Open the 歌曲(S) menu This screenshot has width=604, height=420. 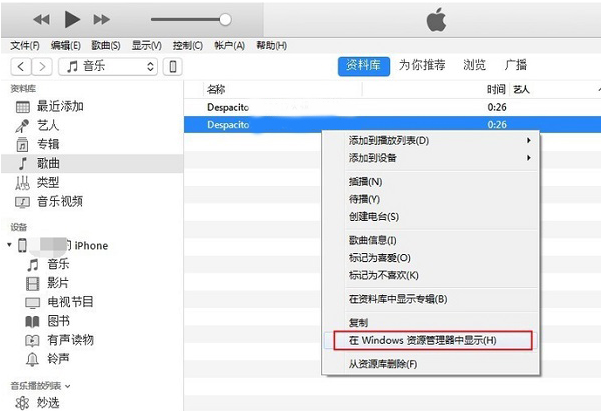coord(106,45)
